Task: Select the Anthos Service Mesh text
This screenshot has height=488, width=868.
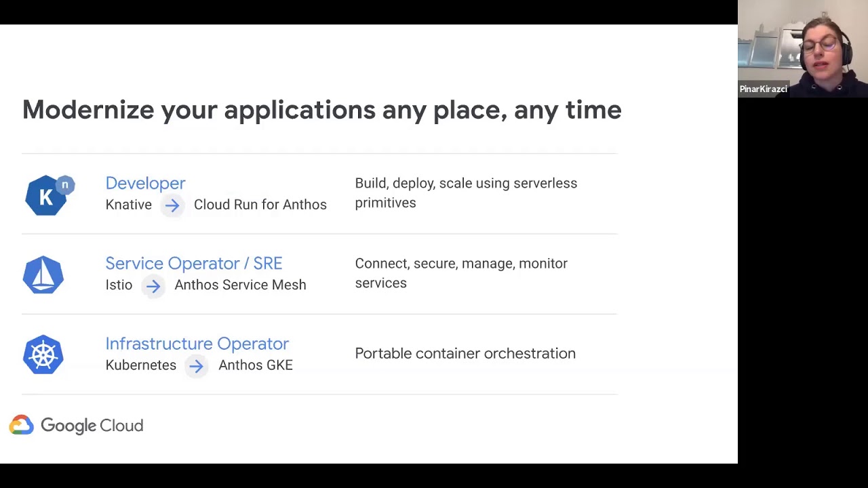Action: click(240, 285)
